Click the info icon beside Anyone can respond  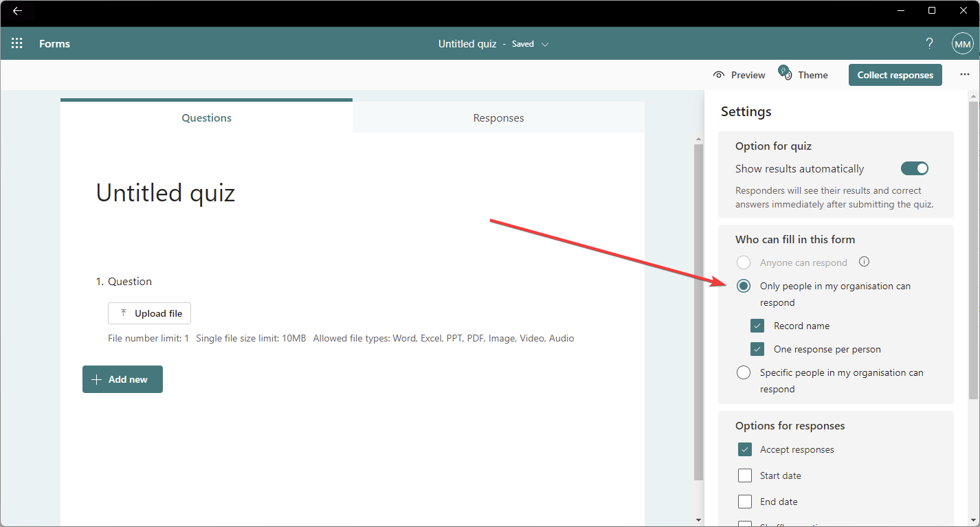point(865,262)
